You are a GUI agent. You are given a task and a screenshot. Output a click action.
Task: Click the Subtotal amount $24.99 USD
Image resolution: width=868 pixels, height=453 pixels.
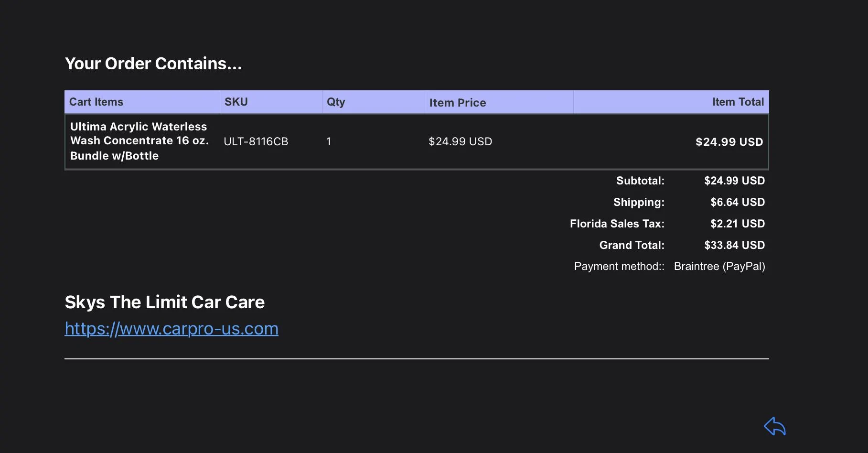[x=734, y=181]
